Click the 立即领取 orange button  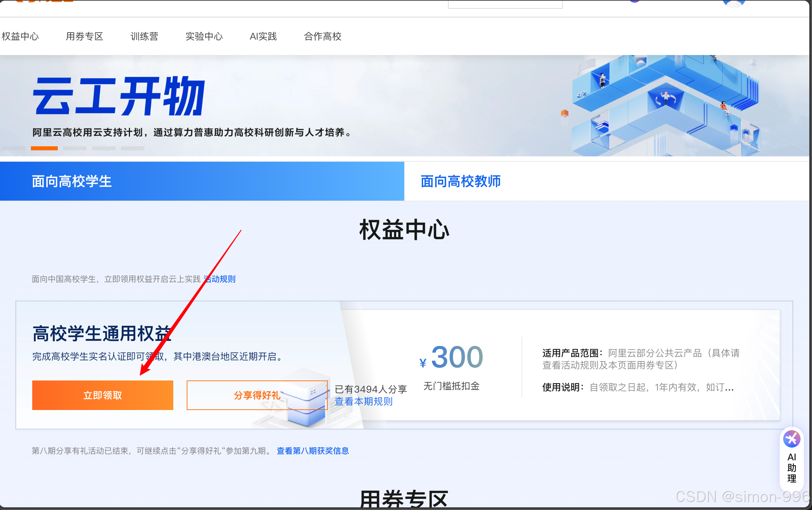coord(102,395)
